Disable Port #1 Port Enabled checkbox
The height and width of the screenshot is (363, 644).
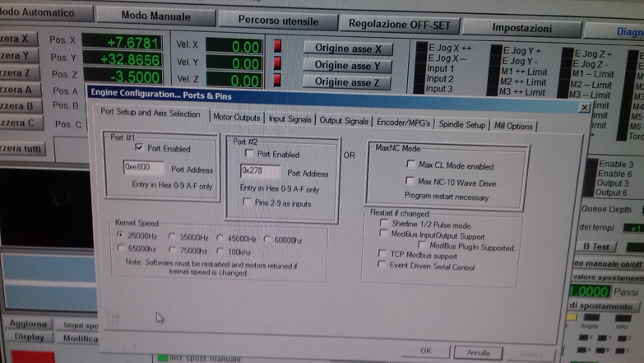[138, 148]
